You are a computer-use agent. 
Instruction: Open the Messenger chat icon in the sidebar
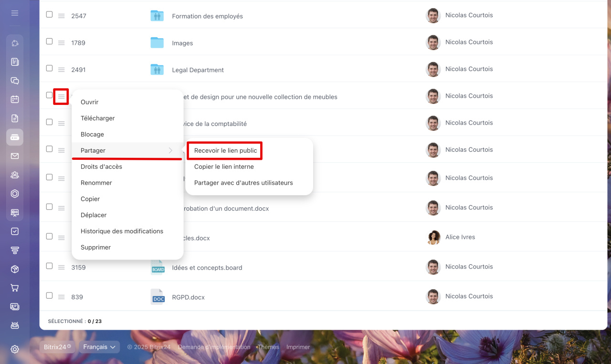[15, 81]
